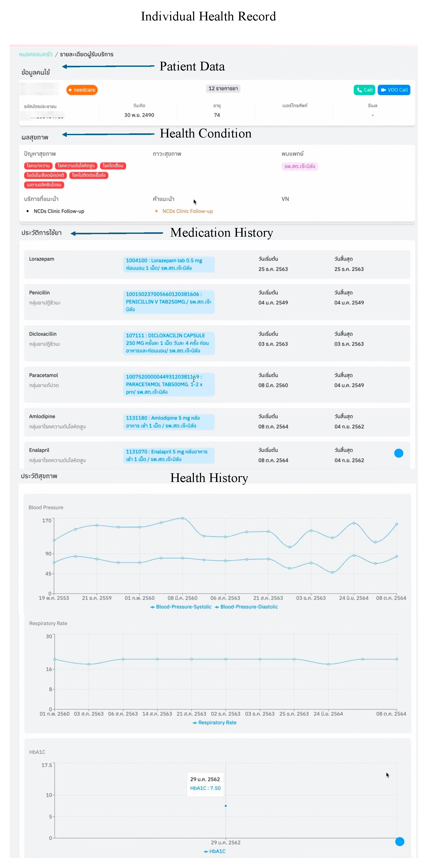Open the หมอครอบครัว breadcrumb link
This screenshot has width=427, height=868.
pos(36,54)
